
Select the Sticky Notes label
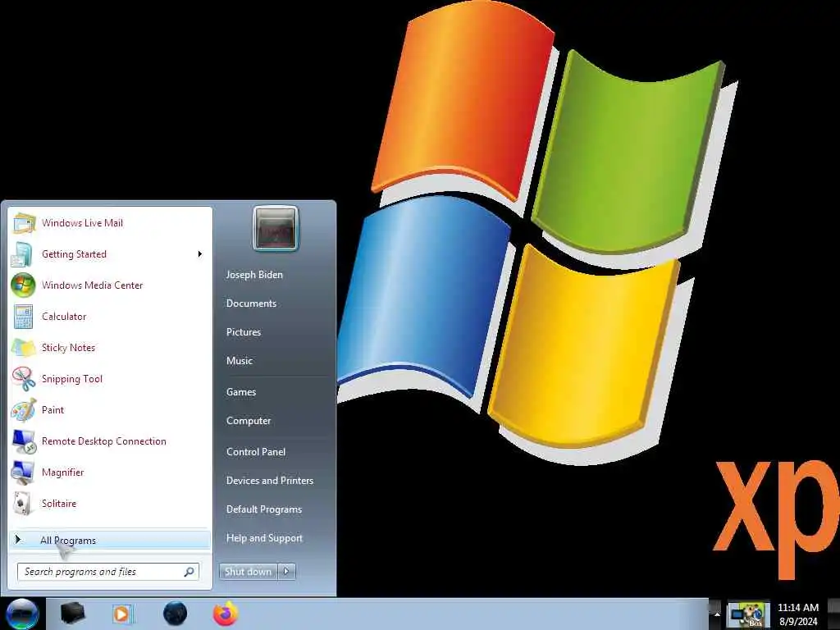[69, 348]
